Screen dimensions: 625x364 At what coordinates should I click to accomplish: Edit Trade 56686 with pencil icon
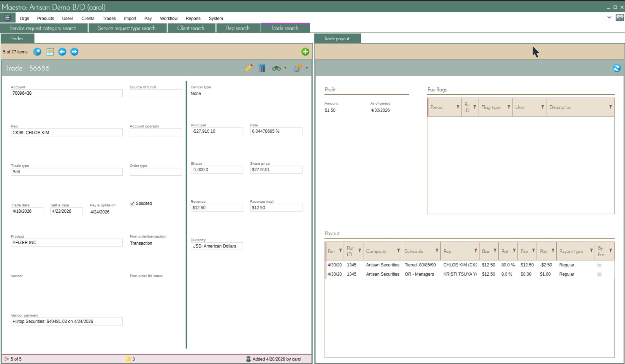point(248,68)
